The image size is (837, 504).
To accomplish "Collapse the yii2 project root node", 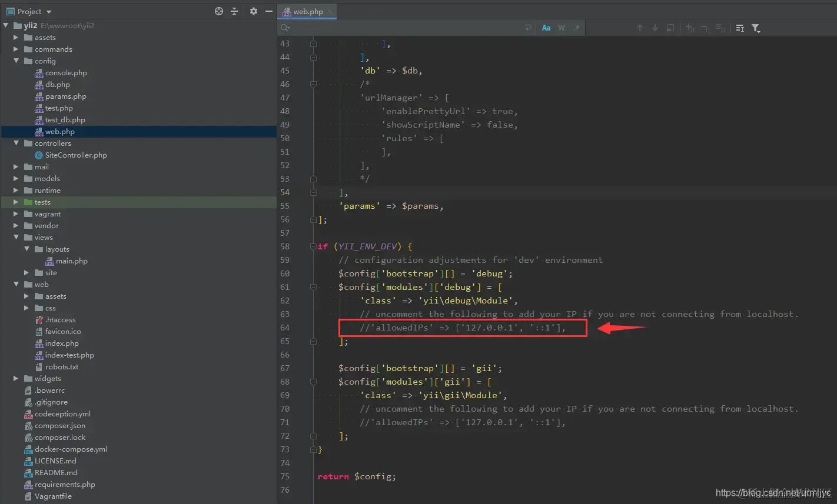I will (x=6, y=26).
